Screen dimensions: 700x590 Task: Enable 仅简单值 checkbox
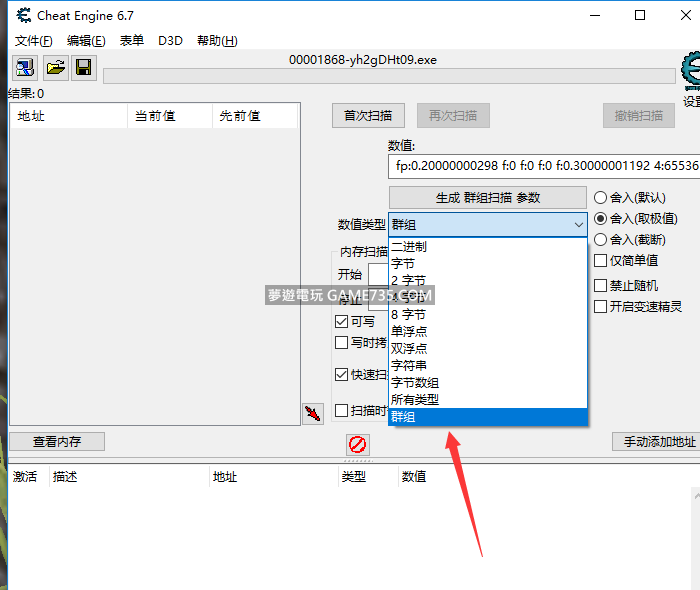pos(600,261)
